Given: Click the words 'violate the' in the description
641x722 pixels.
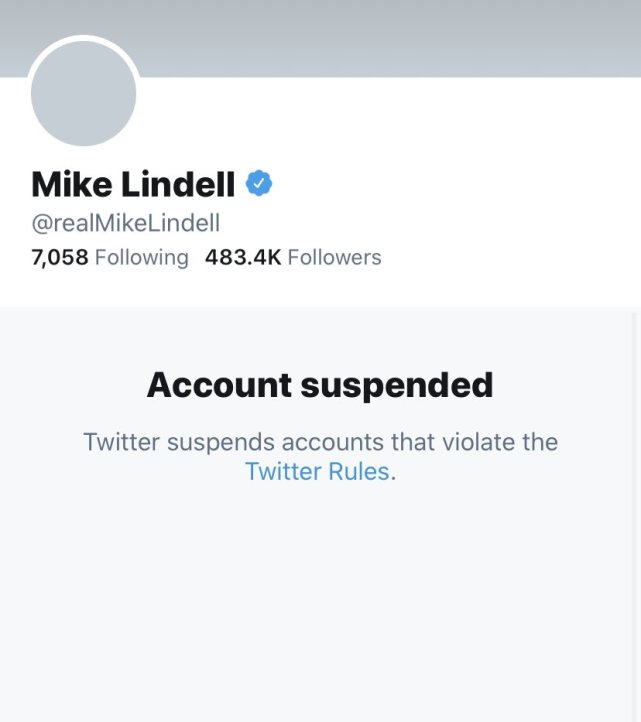Looking at the screenshot, I should point(500,442).
